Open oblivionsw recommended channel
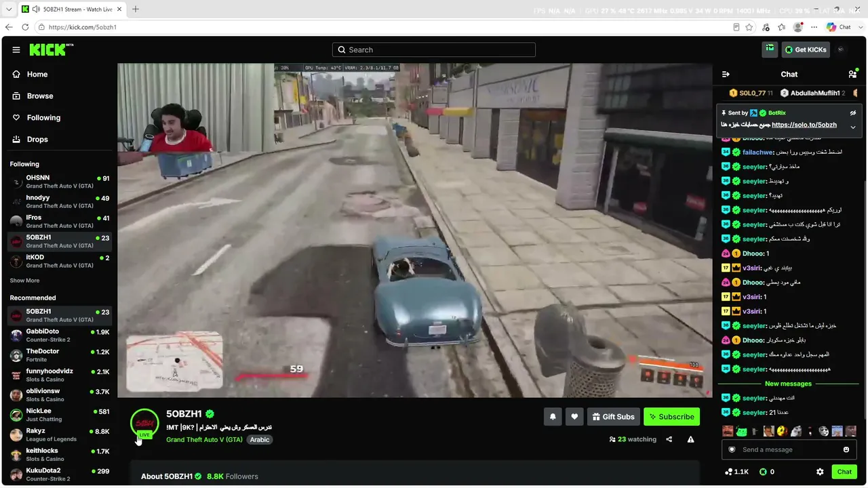 click(60, 394)
